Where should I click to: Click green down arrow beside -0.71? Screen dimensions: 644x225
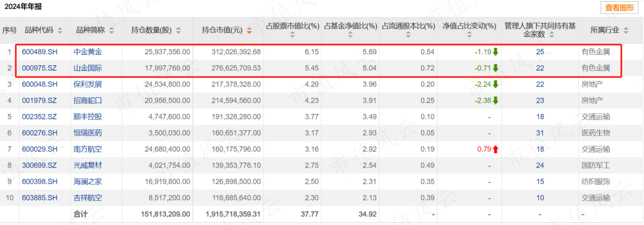(496, 68)
